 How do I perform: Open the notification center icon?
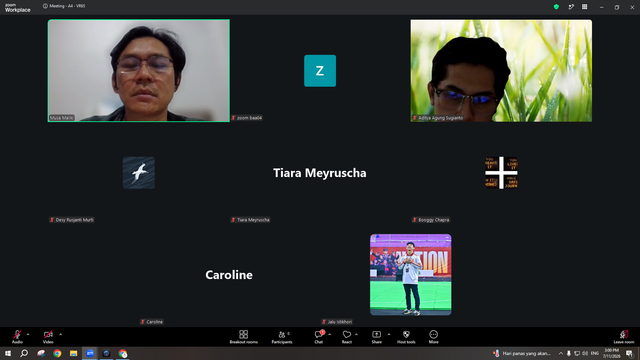(629, 353)
